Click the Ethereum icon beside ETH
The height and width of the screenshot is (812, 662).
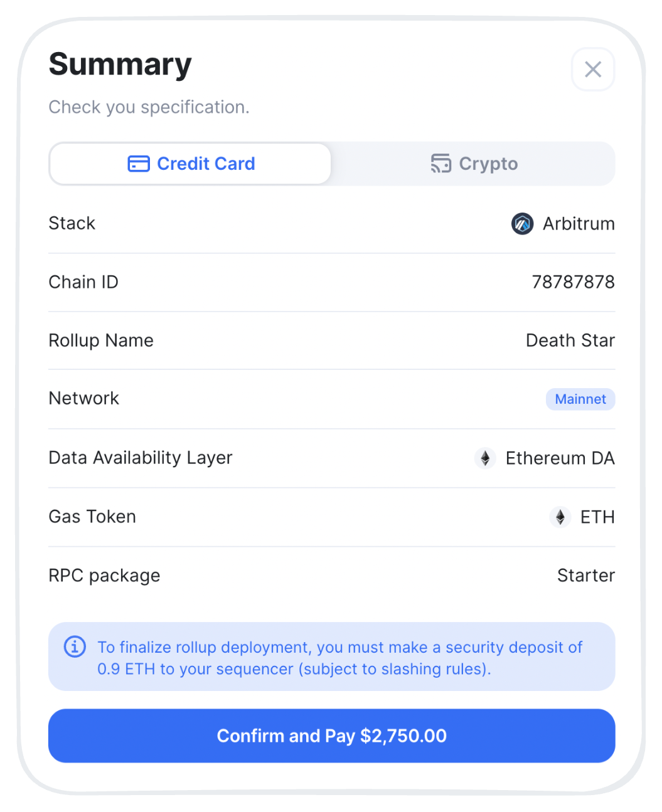tap(560, 517)
